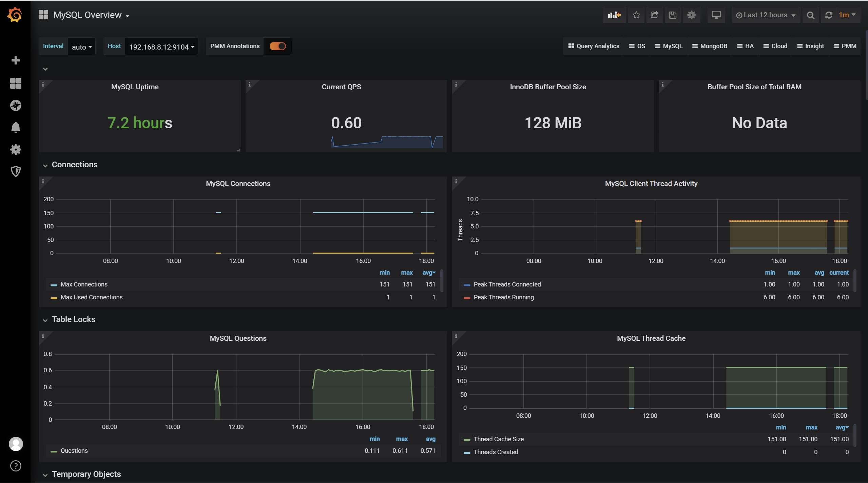Open dashboard settings gear in top bar
This screenshot has width=868, height=483.
pyautogui.click(x=692, y=15)
